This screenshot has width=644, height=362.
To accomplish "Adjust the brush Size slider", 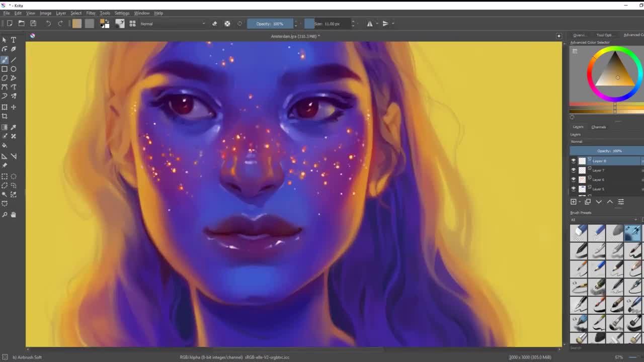I will click(x=327, y=24).
